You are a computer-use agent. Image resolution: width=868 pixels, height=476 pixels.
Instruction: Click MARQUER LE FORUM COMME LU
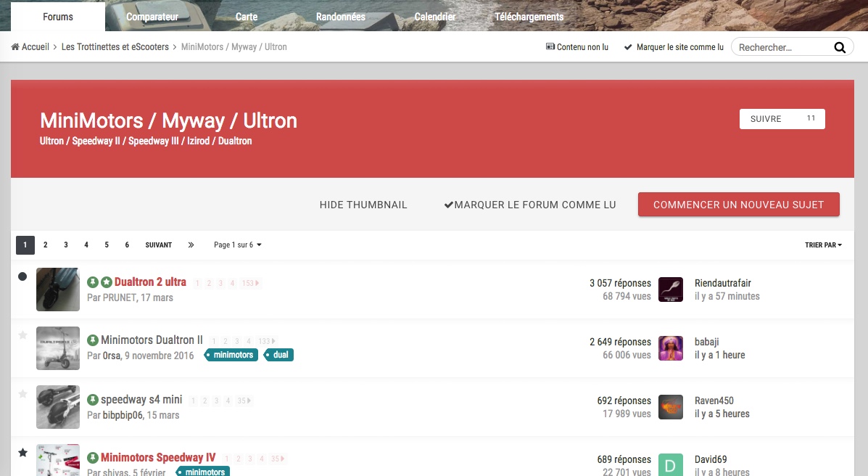pyautogui.click(x=530, y=205)
